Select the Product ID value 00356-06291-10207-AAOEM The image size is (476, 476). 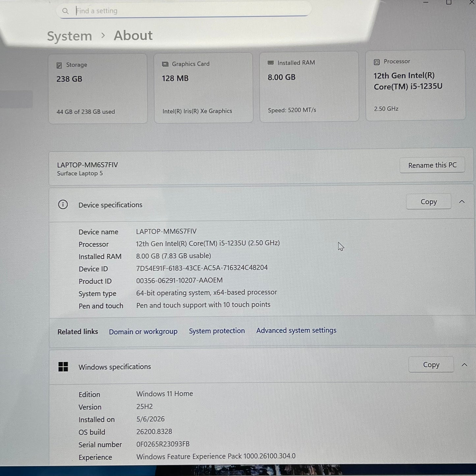coord(180,280)
